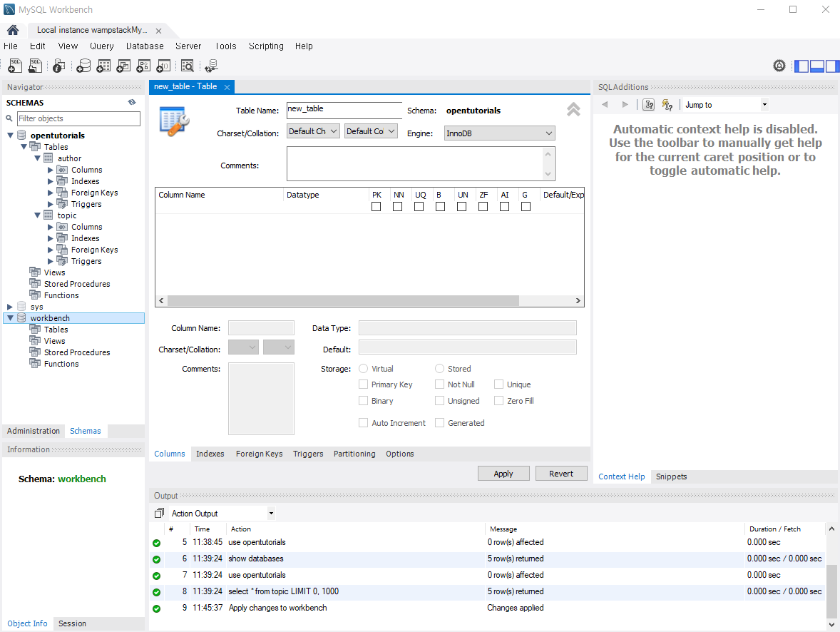The width and height of the screenshot is (840, 632).
Task: Check the AI column header checkbox
Action: tap(505, 206)
